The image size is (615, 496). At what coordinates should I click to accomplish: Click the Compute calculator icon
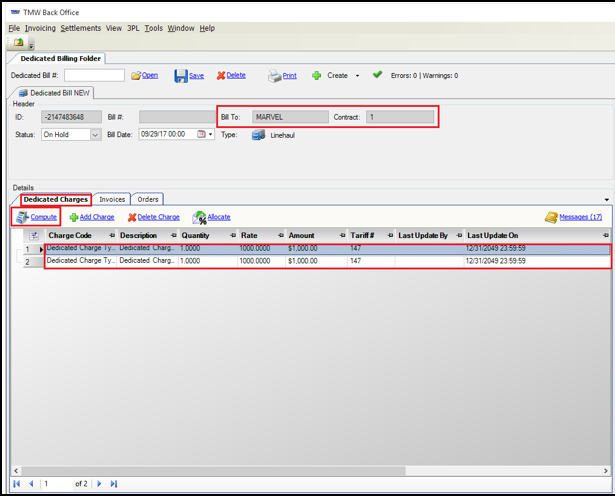(x=22, y=217)
